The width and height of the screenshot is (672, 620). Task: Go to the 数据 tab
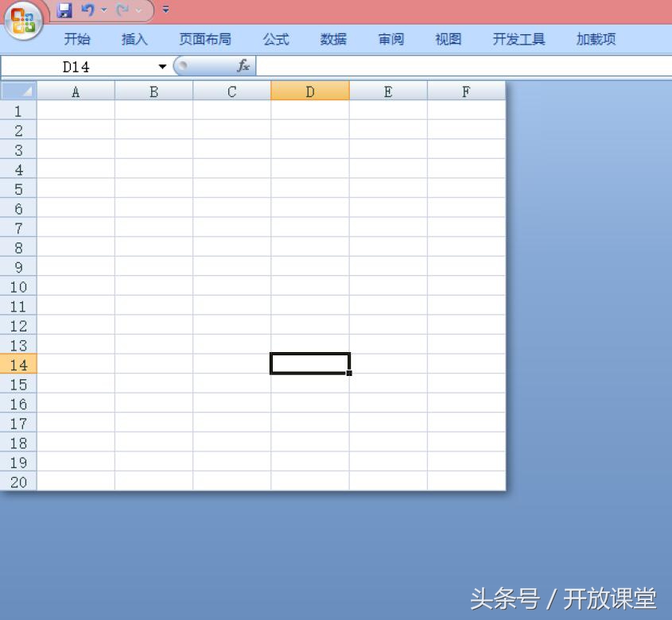333,39
